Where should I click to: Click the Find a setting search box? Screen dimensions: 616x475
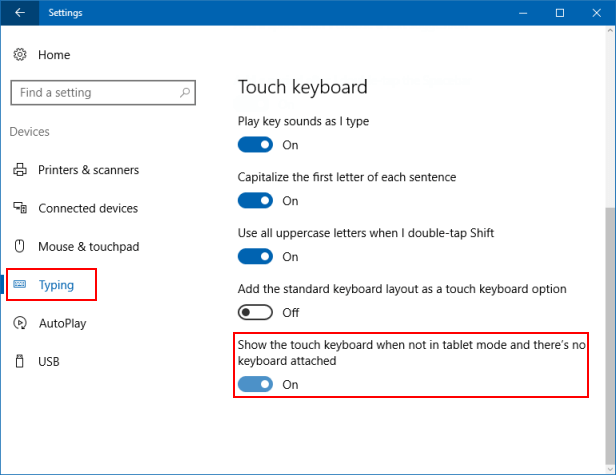(103, 93)
